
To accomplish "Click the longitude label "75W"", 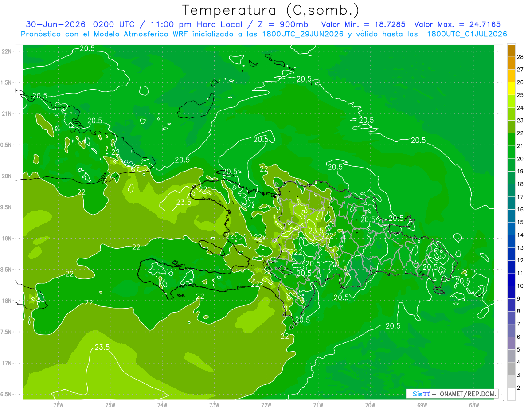I will click(110, 405).
